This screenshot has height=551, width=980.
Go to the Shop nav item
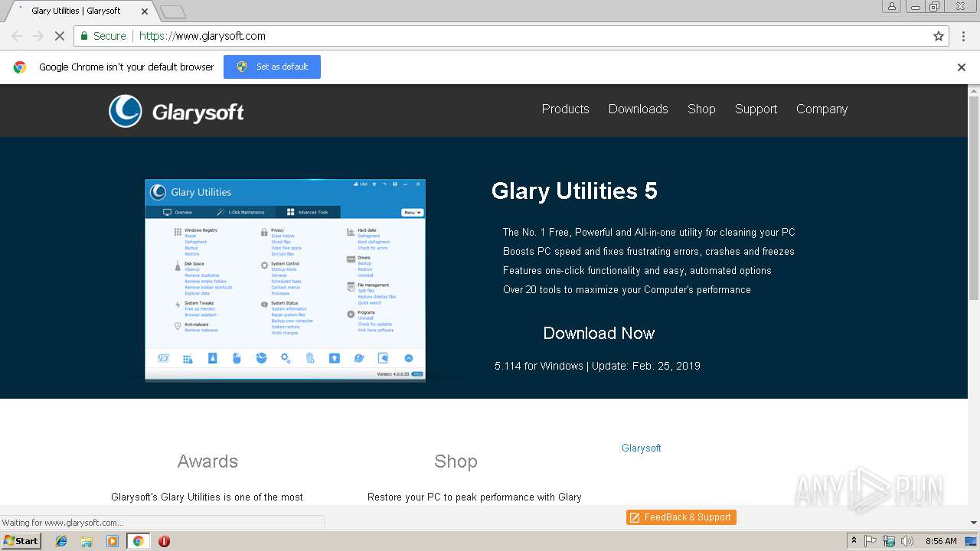pyautogui.click(x=701, y=109)
